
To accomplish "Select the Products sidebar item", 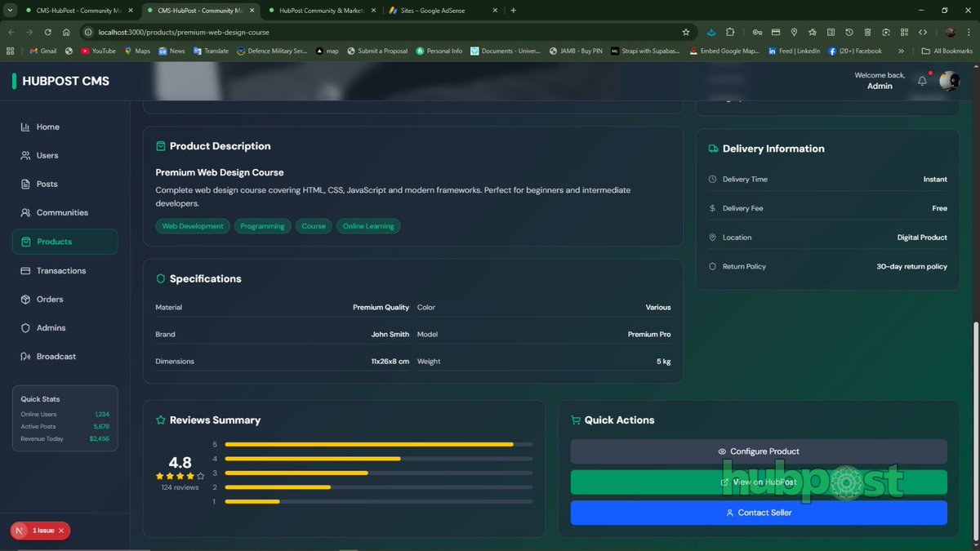I will coord(65,242).
